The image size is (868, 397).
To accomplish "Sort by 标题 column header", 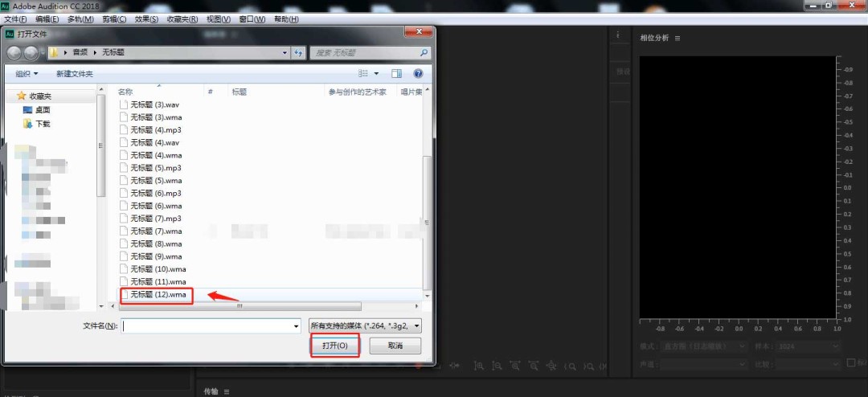I will pyautogui.click(x=240, y=92).
